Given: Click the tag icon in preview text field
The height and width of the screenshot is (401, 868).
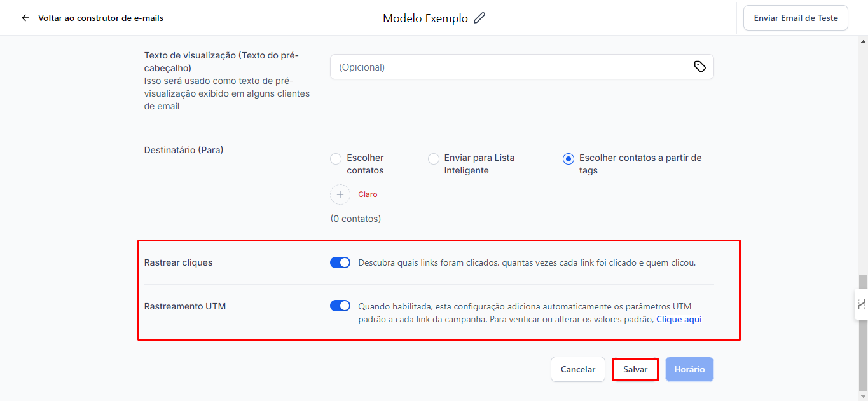Looking at the screenshot, I should (699, 67).
